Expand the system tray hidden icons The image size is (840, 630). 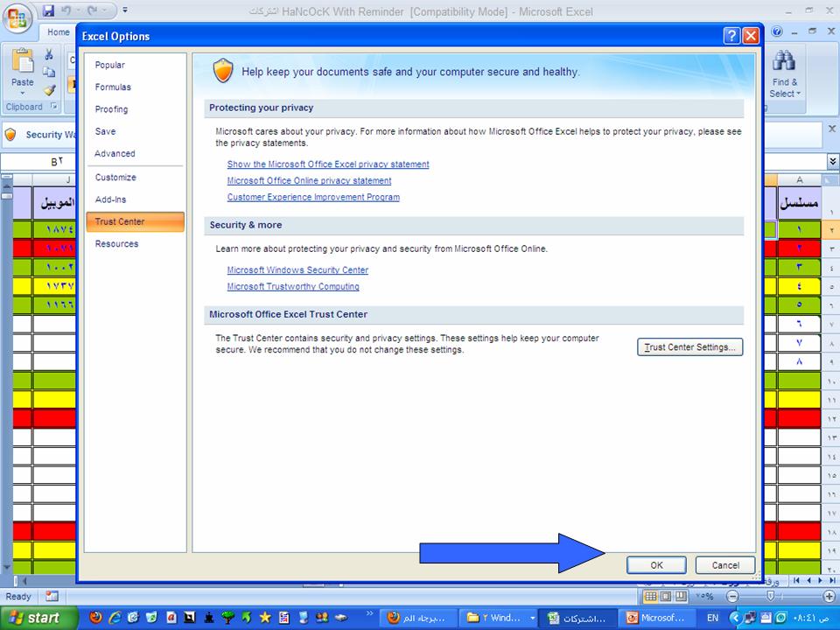(x=735, y=618)
